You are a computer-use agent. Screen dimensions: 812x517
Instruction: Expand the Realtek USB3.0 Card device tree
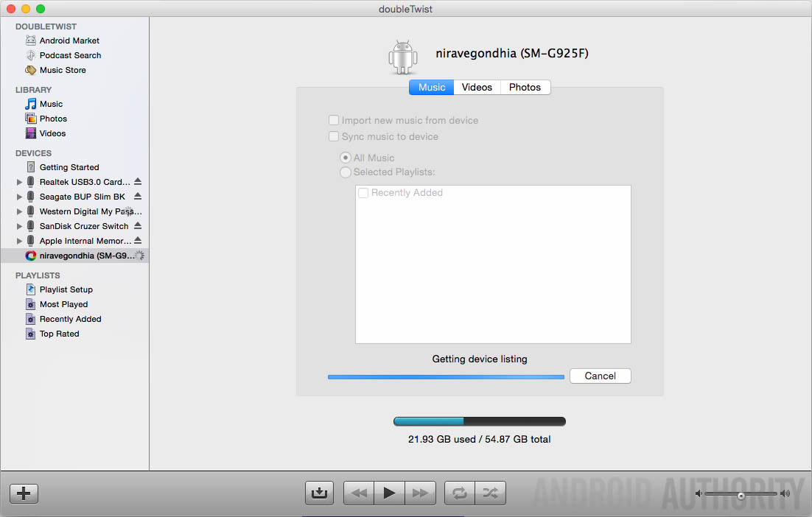[x=19, y=182]
